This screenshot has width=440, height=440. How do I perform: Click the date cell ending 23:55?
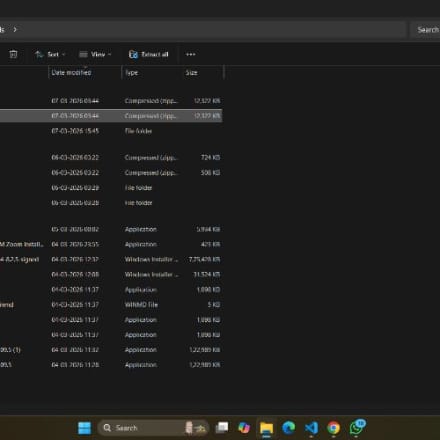coord(75,244)
